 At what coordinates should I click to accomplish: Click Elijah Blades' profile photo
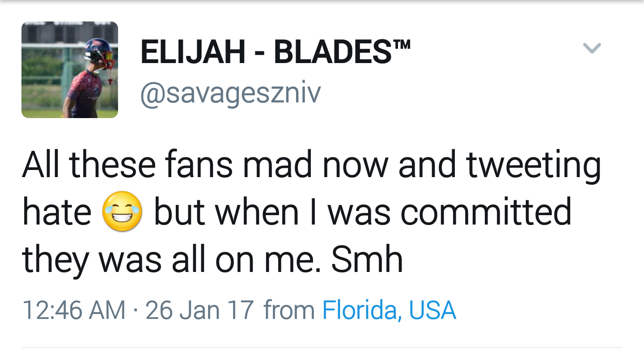[70, 70]
